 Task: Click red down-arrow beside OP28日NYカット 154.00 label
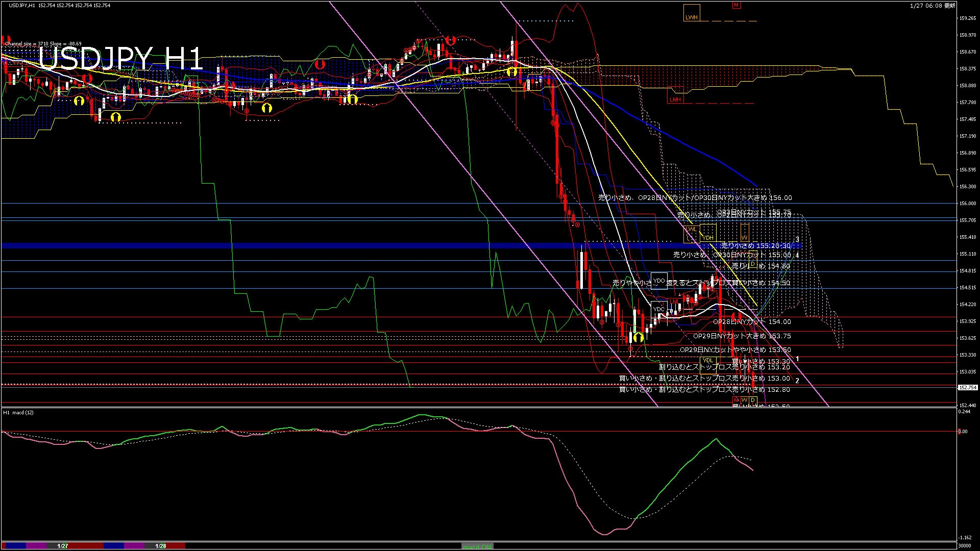tap(736, 317)
